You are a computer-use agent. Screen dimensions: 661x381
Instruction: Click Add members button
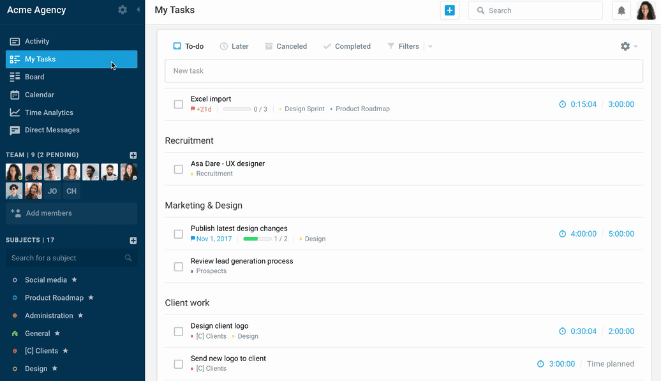tap(71, 213)
